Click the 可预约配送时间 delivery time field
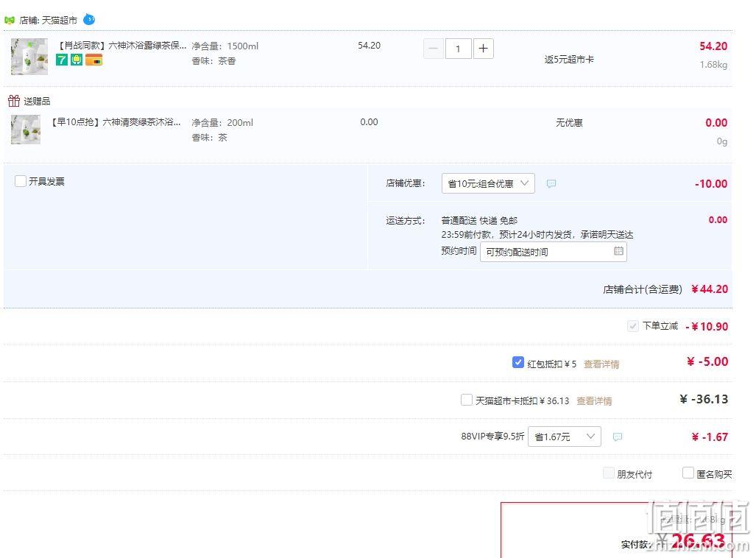Viewport: 756px width, 558px height. [x=553, y=252]
